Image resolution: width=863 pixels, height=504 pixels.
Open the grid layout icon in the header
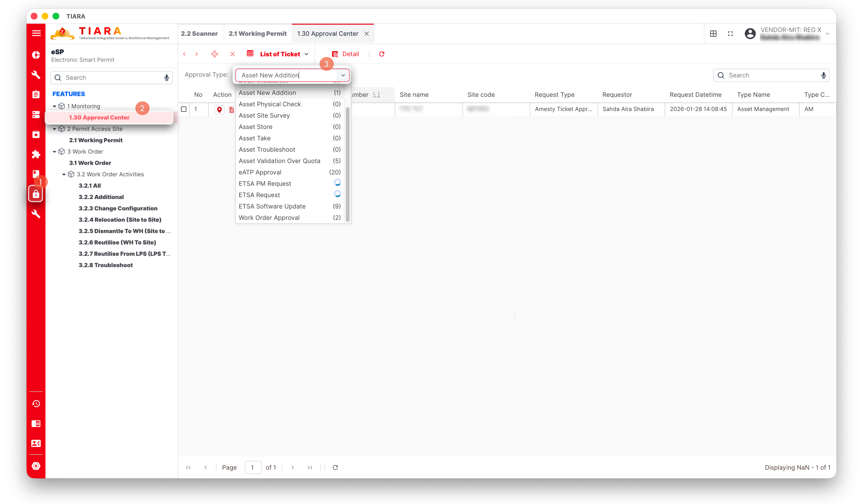click(x=713, y=34)
